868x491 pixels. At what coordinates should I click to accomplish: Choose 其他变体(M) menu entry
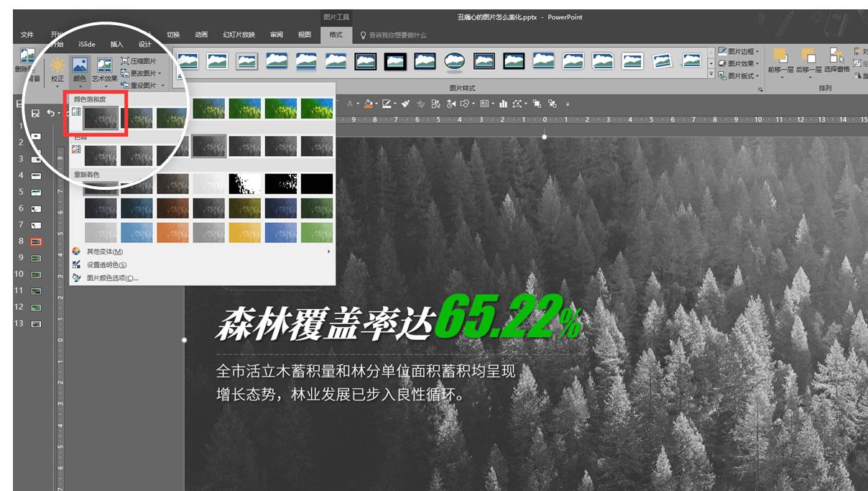(203, 252)
